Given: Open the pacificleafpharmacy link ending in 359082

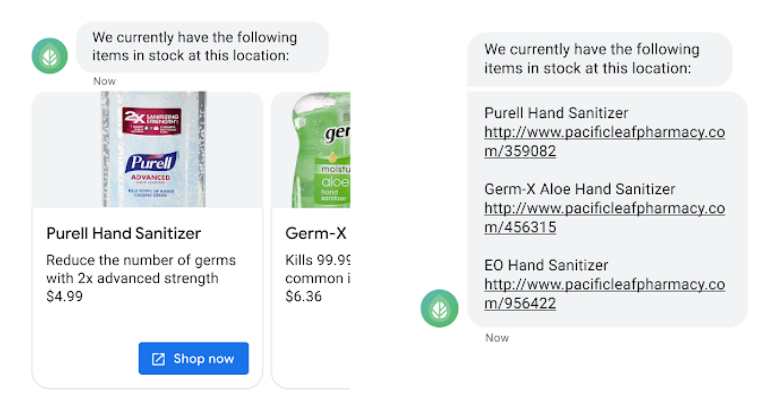Looking at the screenshot, I should (604, 141).
